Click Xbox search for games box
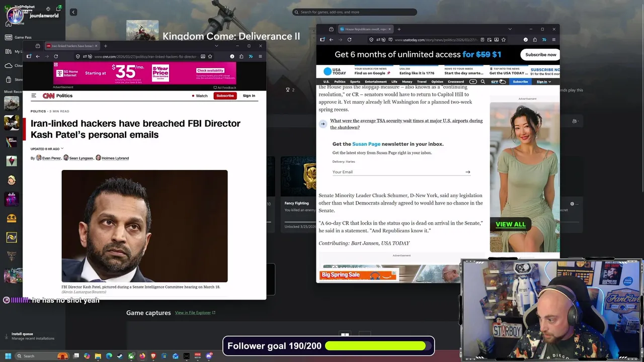Viewport: 644px width, 362px height. point(355,12)
